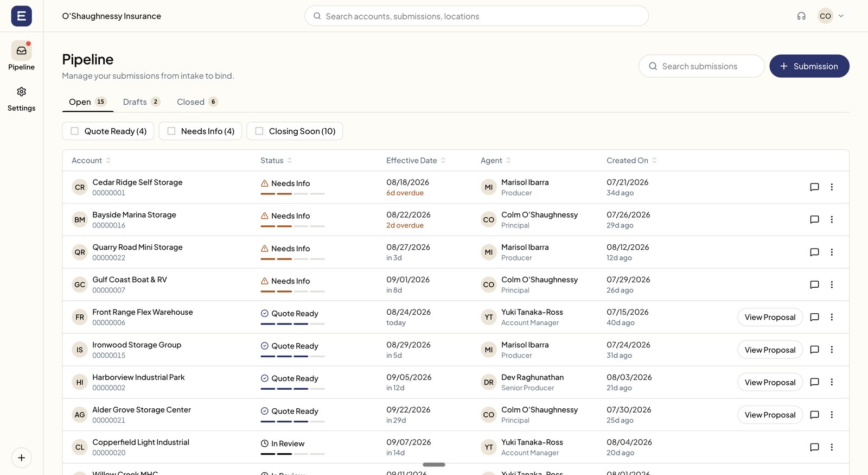Click the global search accounts field
Screen dimensions: 868x475
click(x=476, y=16)
